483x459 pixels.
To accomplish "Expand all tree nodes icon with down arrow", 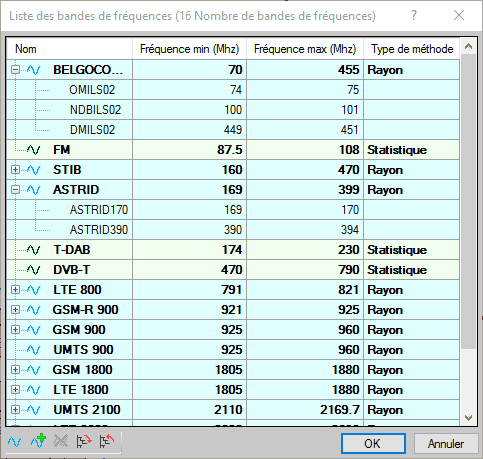I will click(x=84, y=441).
